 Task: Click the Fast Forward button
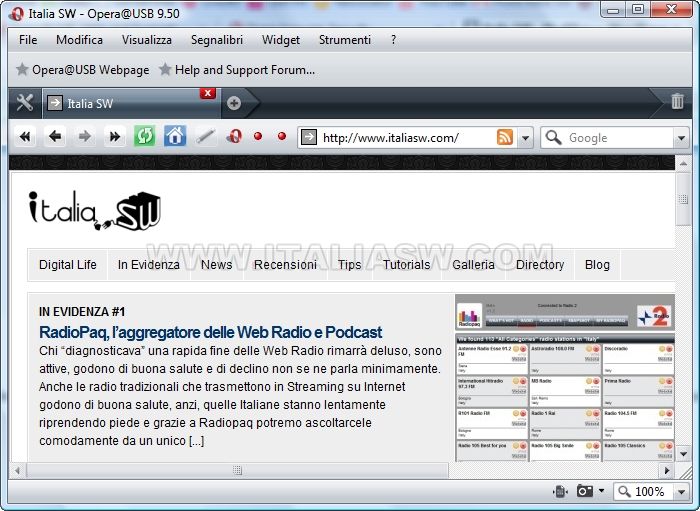(x=115, y=137)
